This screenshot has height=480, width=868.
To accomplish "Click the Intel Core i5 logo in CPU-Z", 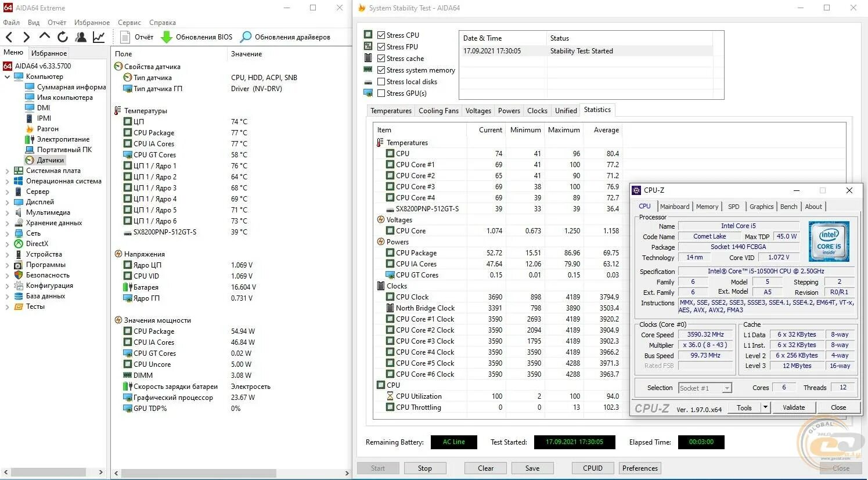I will [x=829, y=241].
